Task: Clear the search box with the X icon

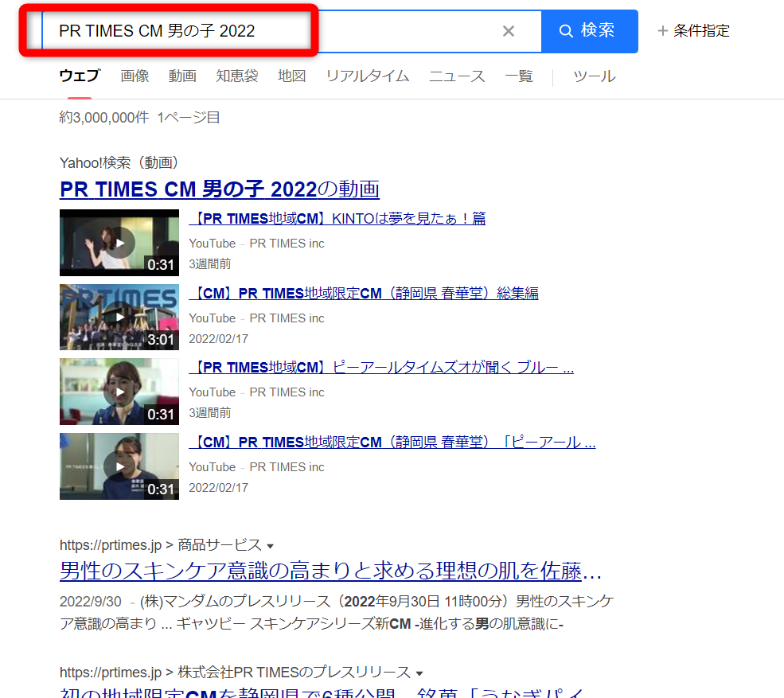Action: [x=509, y=31]
